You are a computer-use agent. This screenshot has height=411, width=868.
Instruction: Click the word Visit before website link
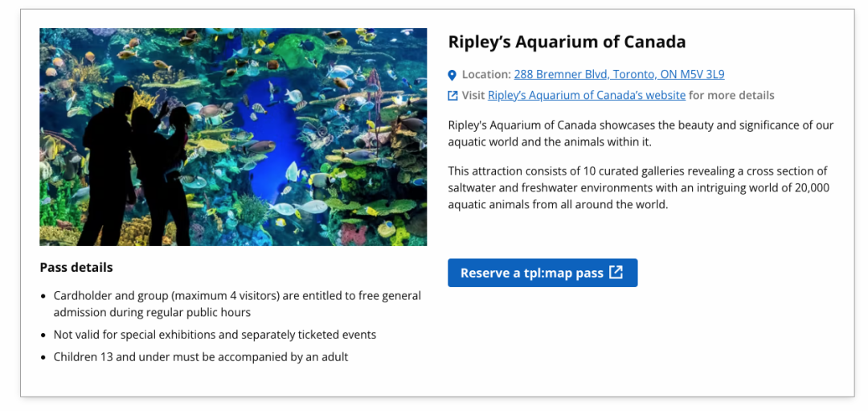click(473, 95)
